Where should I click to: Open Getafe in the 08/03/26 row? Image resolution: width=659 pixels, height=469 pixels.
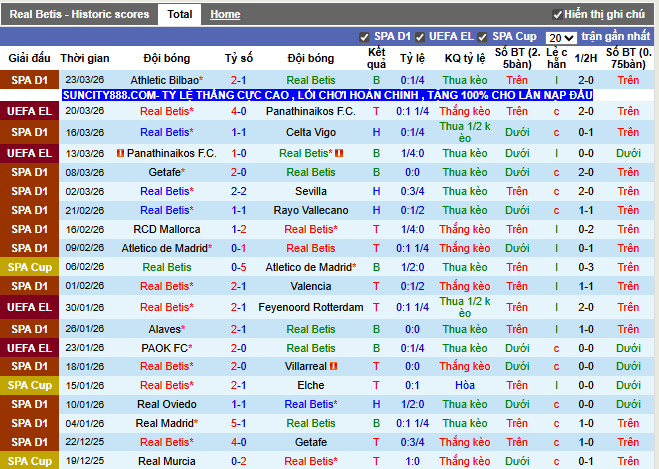(167, 172)
